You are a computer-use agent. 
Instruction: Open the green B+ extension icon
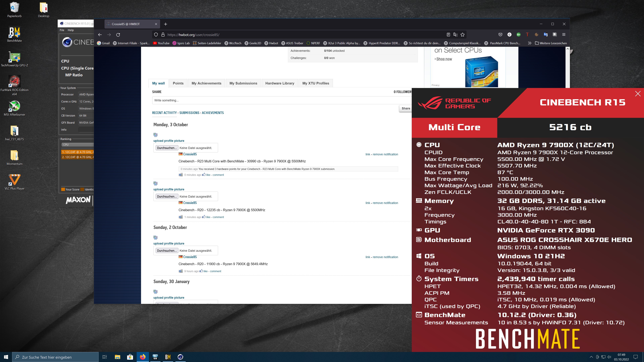tap(519, 35)
